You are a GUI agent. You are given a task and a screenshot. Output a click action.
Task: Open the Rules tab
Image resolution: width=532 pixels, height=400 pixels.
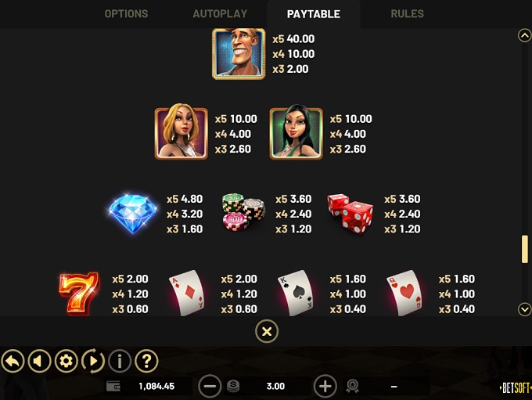[407, 14]
